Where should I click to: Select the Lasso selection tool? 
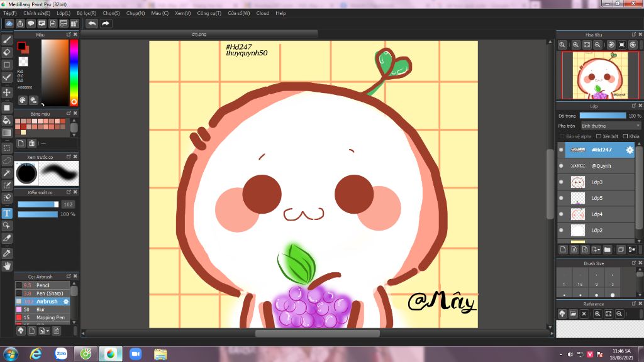(6, 160)
